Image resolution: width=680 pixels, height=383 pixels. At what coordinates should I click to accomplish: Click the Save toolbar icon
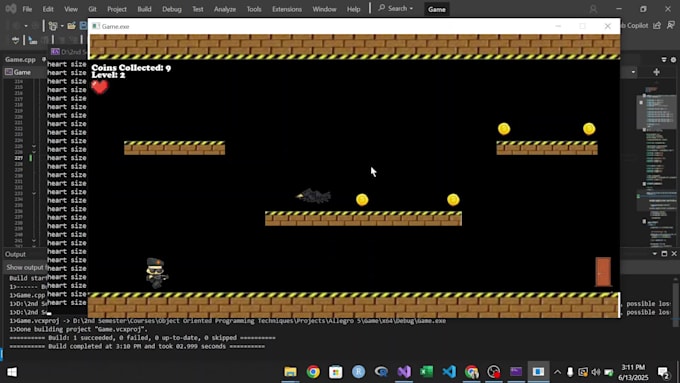click(83, 26)
